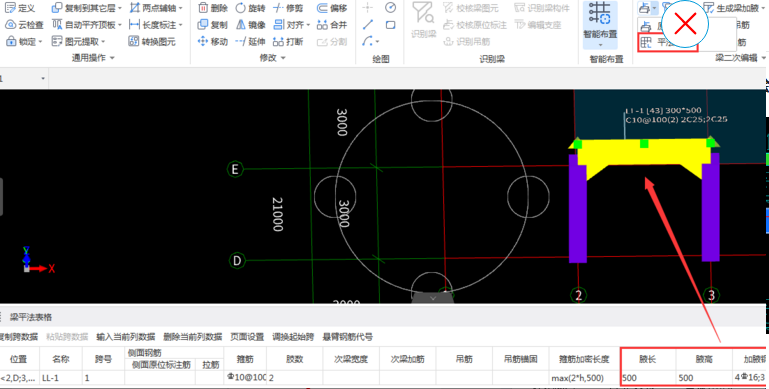Select 平法表格 menu entry in dropdown
This screenshot has height=389, width=769.
(667, 42)
